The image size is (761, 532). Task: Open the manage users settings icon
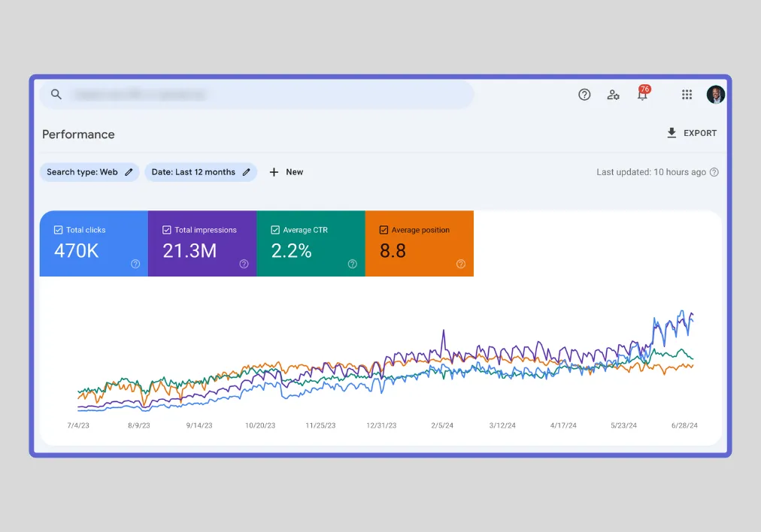point(614,95)
